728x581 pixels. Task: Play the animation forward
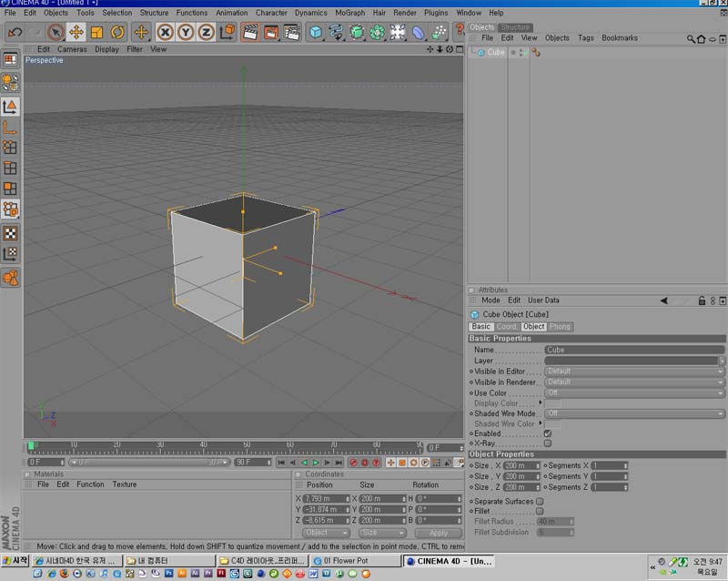pyautogui.click(x=316, y=463)
